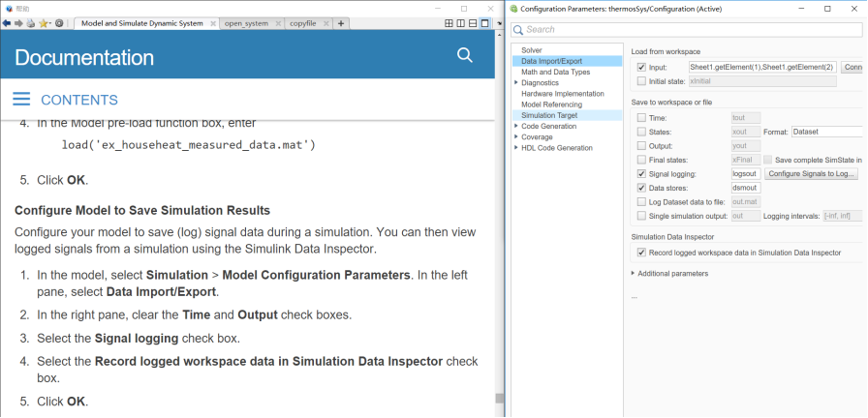
Task: Open the documentation search magnifier
Action: (464, 55)
